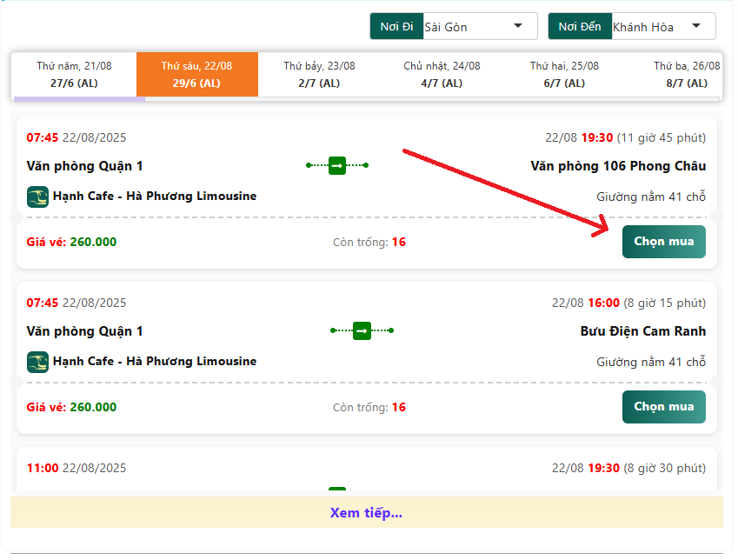Click Hạnh Cafe logo in the Phong Châu trip
This screenshot has height=560, width=738.
tap(37, 197)
